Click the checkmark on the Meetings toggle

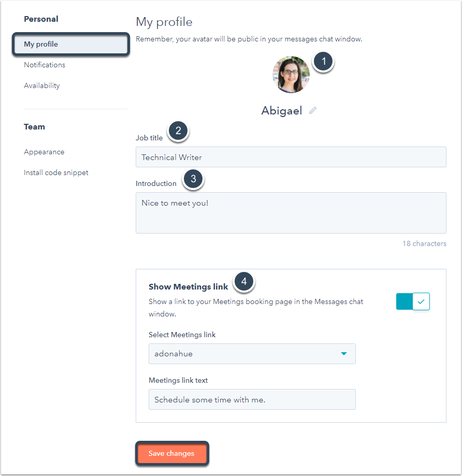coord(421,301)
